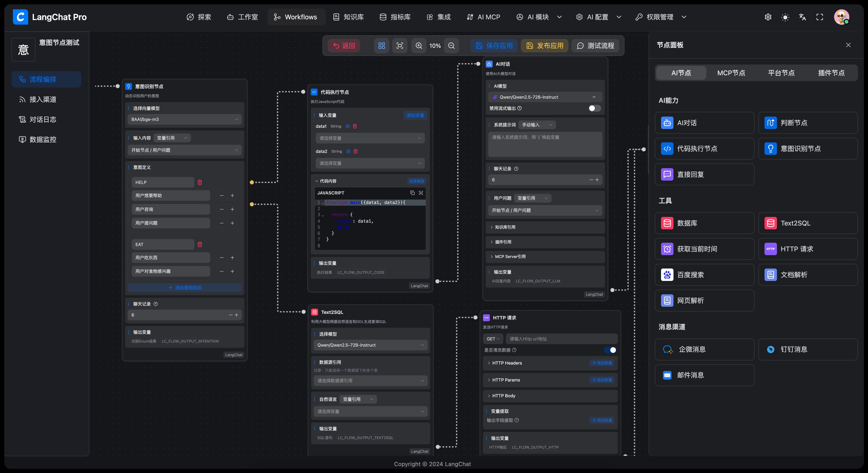Add the 钉钉消息 channel node
The height and width of the screenshot is (473, 868).
[808, 349]
